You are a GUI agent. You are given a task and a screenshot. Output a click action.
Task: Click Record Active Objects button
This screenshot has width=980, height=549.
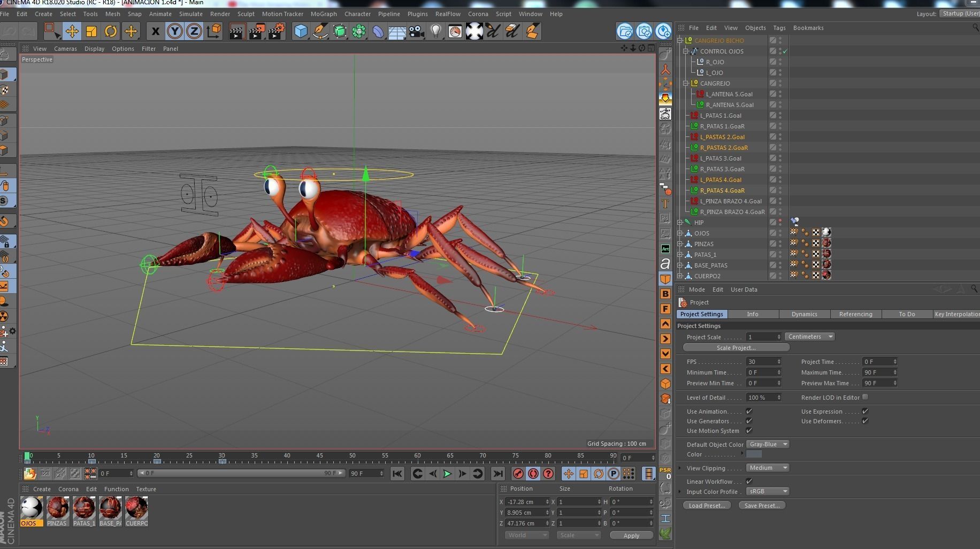518,474
